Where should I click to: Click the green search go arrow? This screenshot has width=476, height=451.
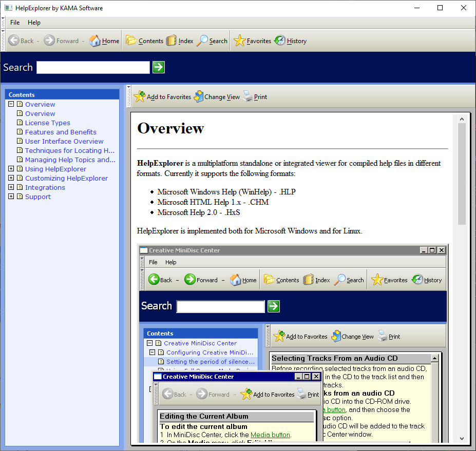coord(159,67)
